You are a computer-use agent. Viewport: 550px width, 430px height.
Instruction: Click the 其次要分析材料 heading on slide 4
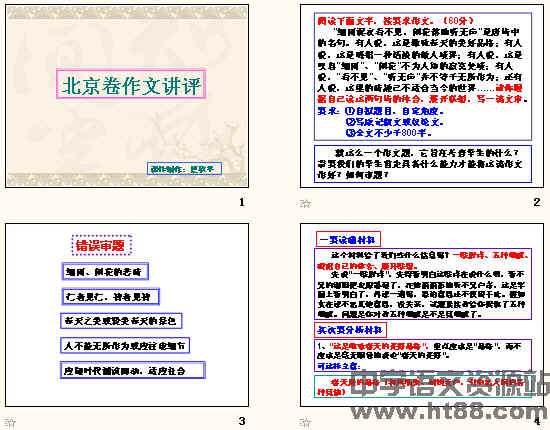pos(350,330)
